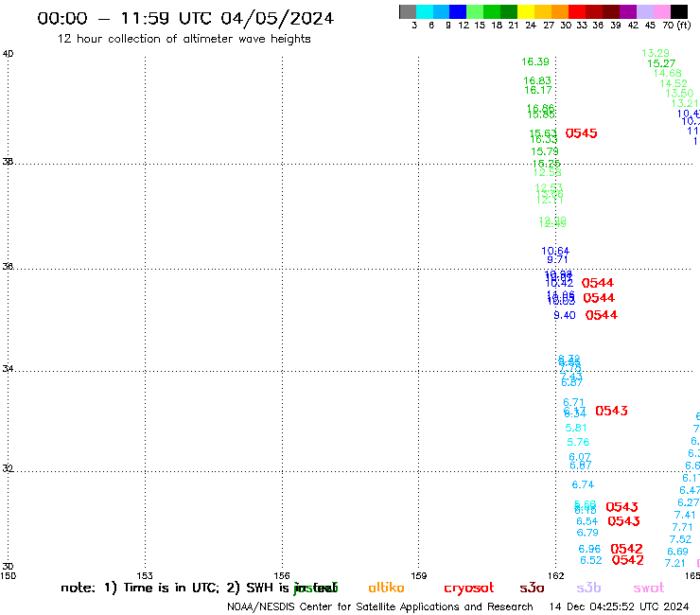
Task: Click the wave height value 16.39
Action: coord(535,61)
